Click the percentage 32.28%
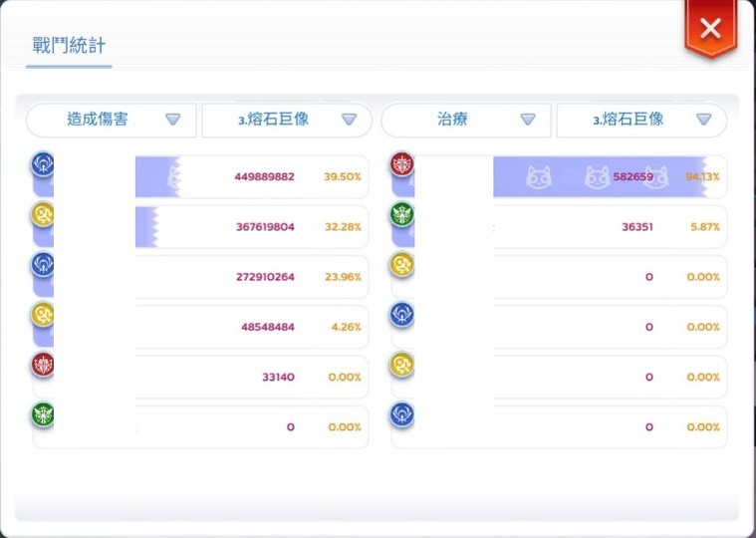Viewport: 756px width, 538px height. coord(343,227)
